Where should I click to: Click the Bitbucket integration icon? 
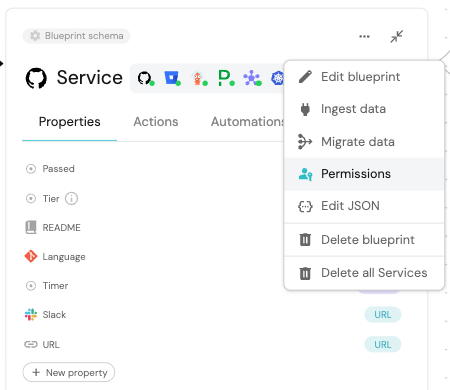[x=172, y=79]
